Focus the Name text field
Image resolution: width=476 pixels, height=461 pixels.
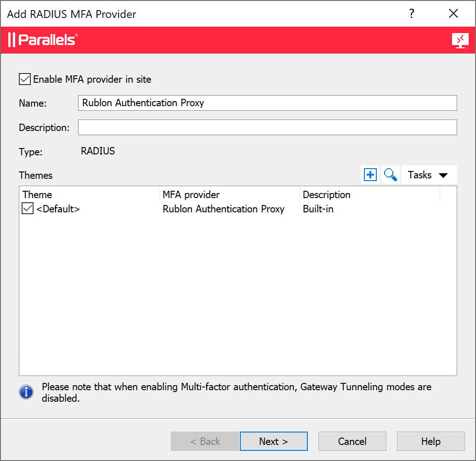(x=267, y=103)
